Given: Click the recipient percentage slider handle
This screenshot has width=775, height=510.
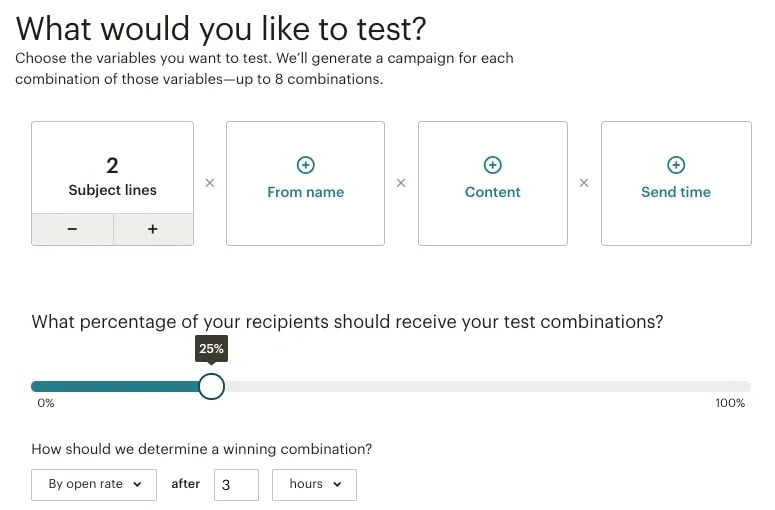Looking at the screenshot, I should pos(211,386).
